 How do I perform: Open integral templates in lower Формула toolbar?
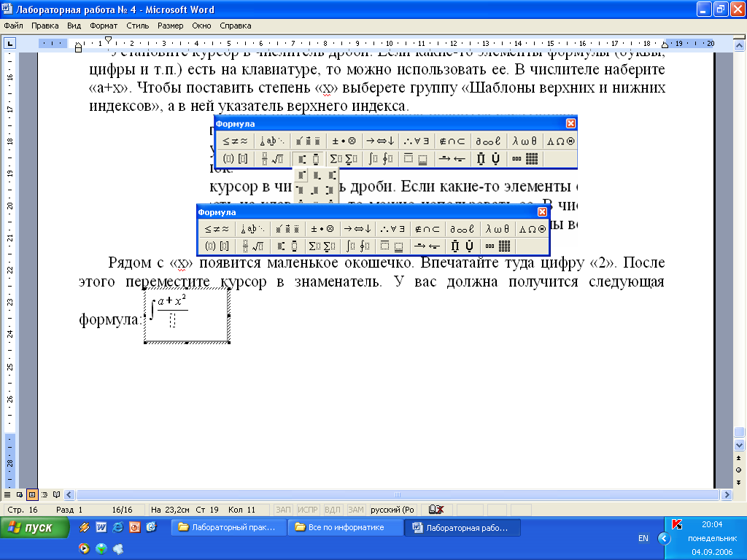(357, 246)
